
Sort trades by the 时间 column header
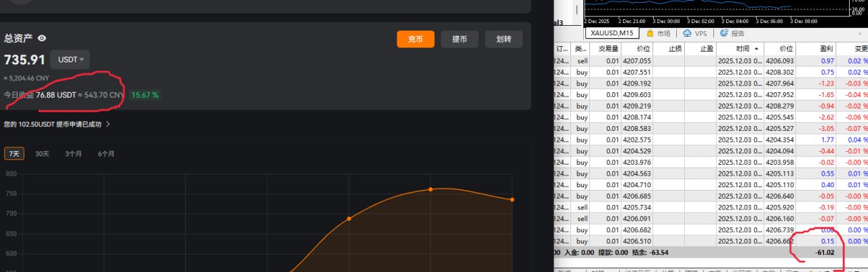click(739, 49)
